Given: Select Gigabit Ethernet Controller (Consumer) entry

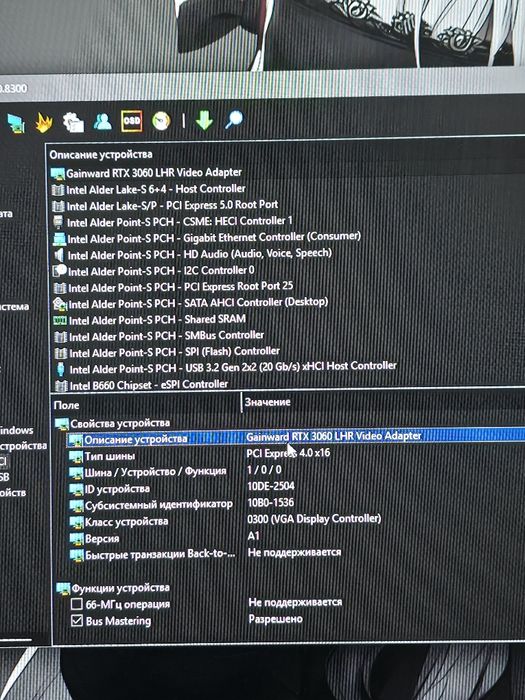Looking at the screenshot, I should coord(214,237).
